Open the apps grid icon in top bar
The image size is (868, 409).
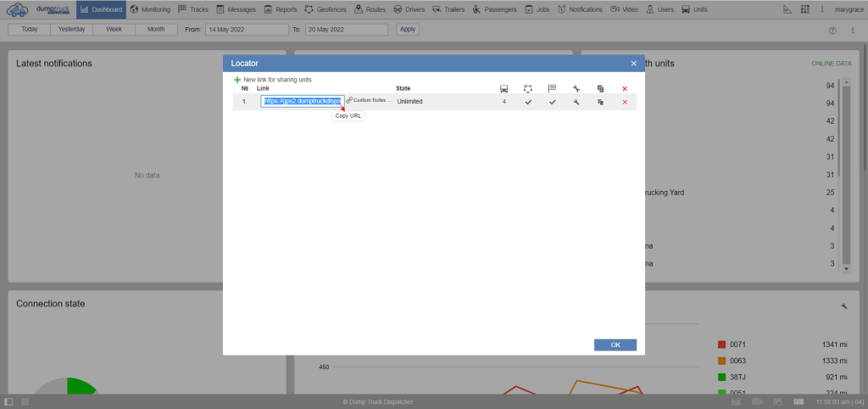(804, 9)
